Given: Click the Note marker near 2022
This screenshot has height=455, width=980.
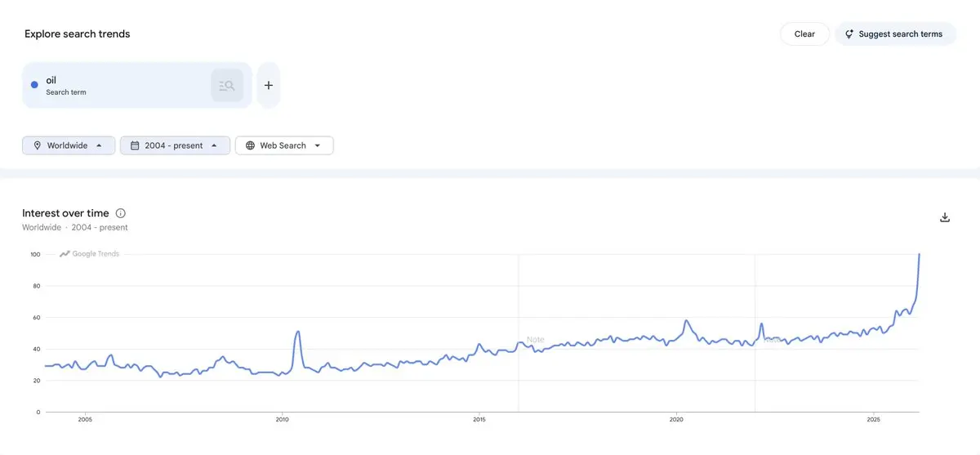Looking at the screenshot, I should (x=772, y=339).
